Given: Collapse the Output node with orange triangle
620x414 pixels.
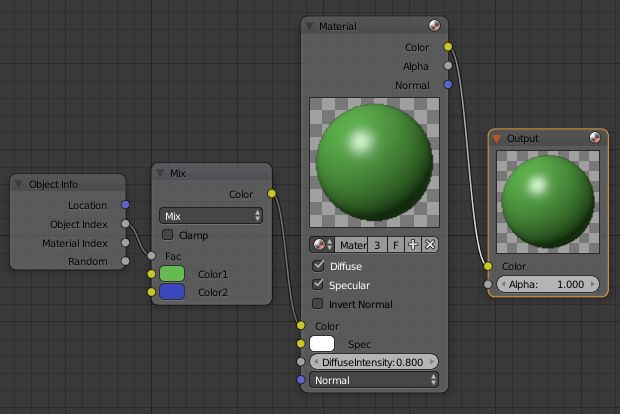Looking at the screenshot, I should [497, 138].
